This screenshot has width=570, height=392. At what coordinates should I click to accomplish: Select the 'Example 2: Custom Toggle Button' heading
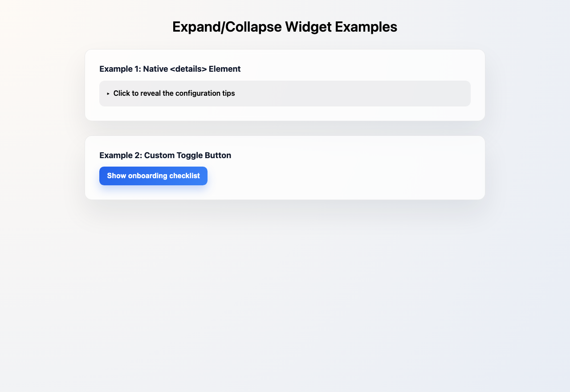click(165, 155)
